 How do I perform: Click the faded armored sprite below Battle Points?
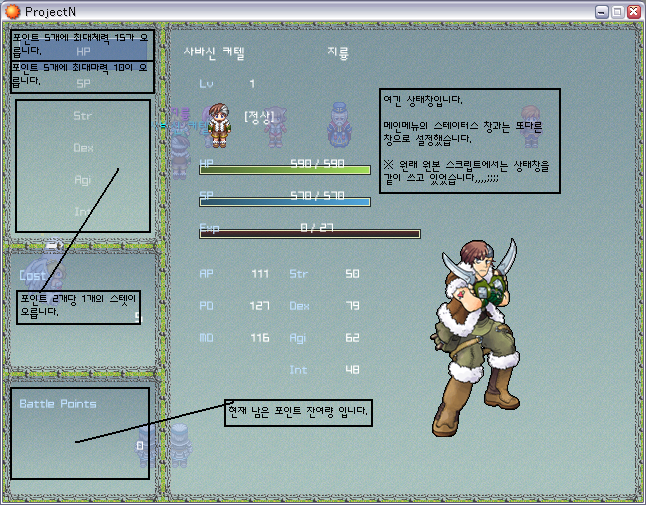click(179, 445)
